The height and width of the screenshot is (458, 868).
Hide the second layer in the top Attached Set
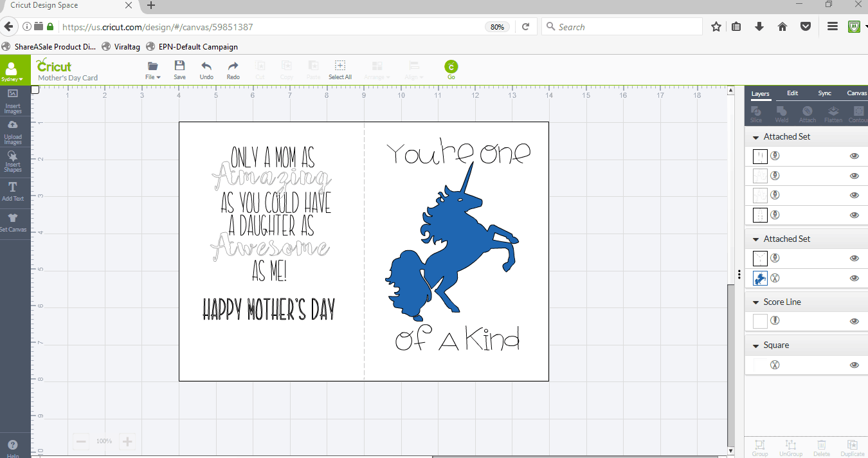click(x=854, y=176)
